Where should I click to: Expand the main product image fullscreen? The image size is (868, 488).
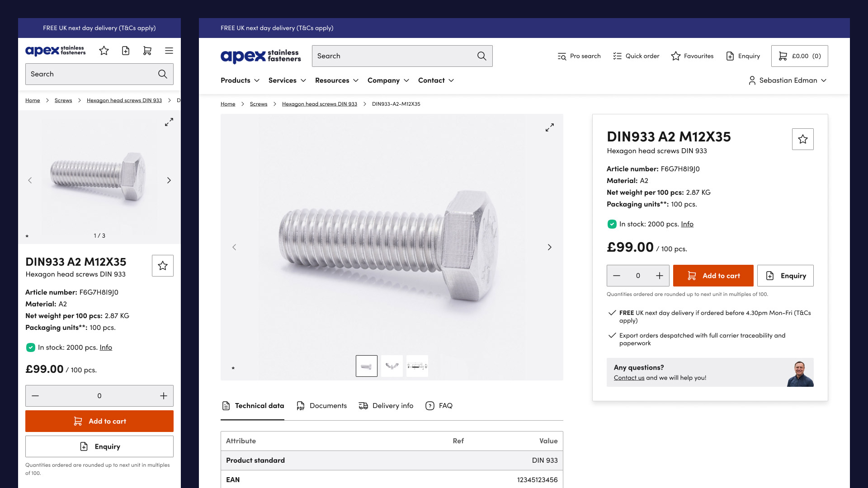point(549,127)
